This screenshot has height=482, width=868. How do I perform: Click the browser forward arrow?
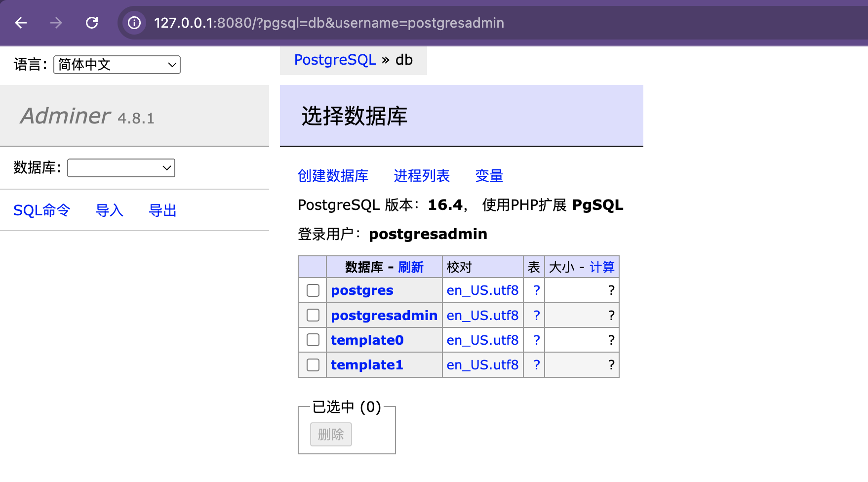tap(56, 23)
